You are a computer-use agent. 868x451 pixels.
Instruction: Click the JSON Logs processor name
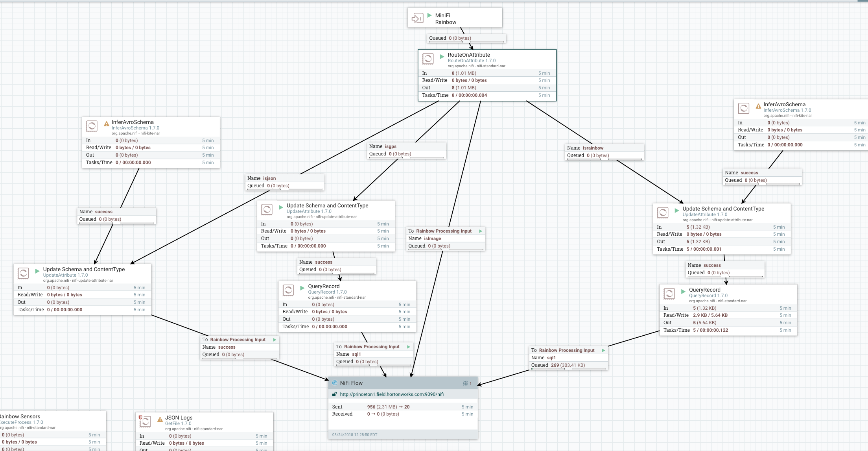click(x=179, y=418)
